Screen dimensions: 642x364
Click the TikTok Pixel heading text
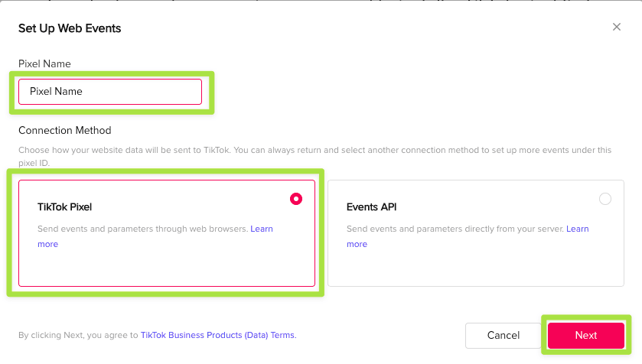(64, 206)
